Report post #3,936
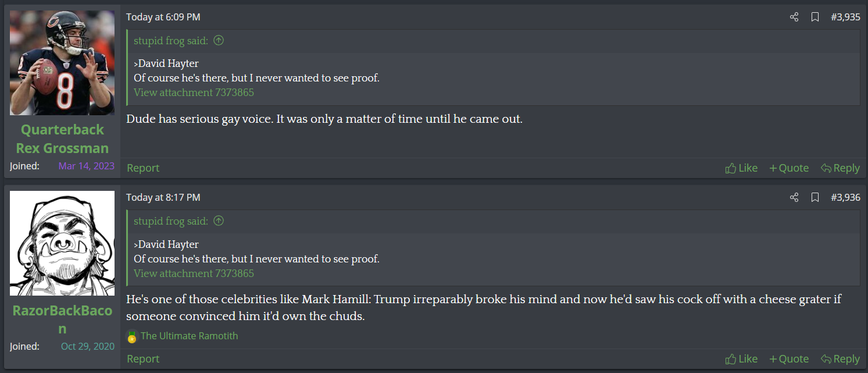Screen dimensions: 868x373 pos(143,359)
